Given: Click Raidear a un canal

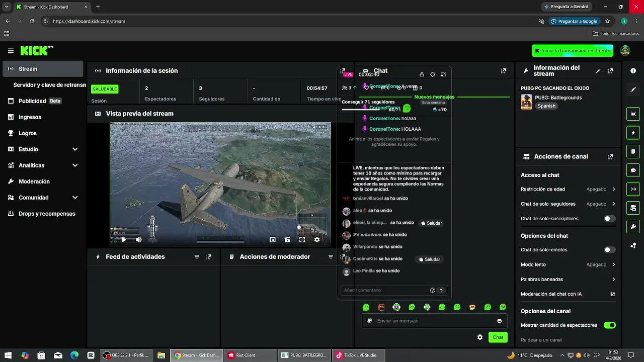Looking at the screenshot, I should pyautogui.click(x=541, y=340).
